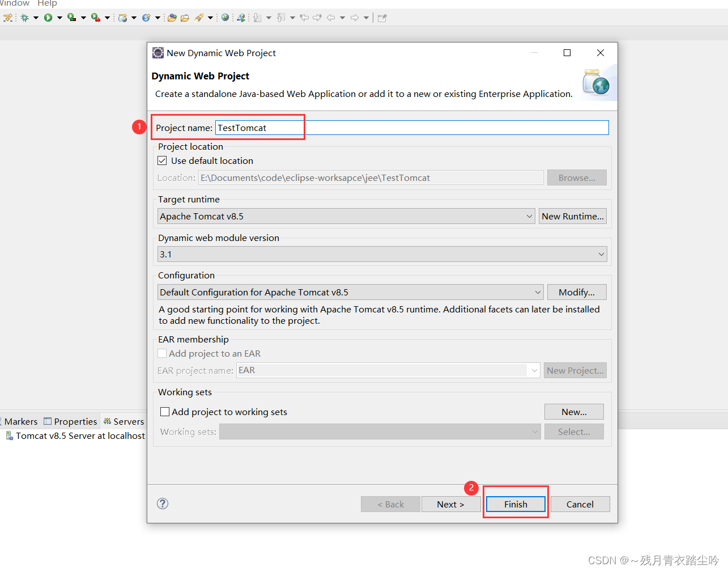728x571 pixels.
Task: Open the Web Browser globe icon
Action: pos(225,17)
